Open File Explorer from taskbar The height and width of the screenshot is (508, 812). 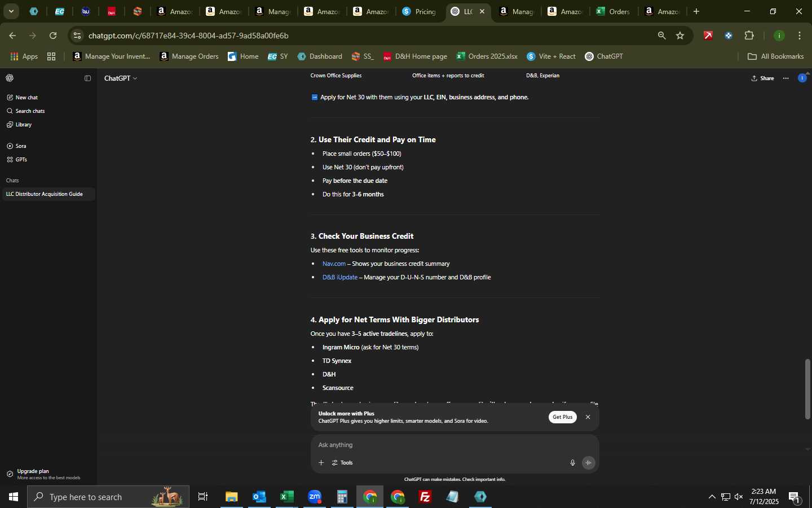click(232, 497)
